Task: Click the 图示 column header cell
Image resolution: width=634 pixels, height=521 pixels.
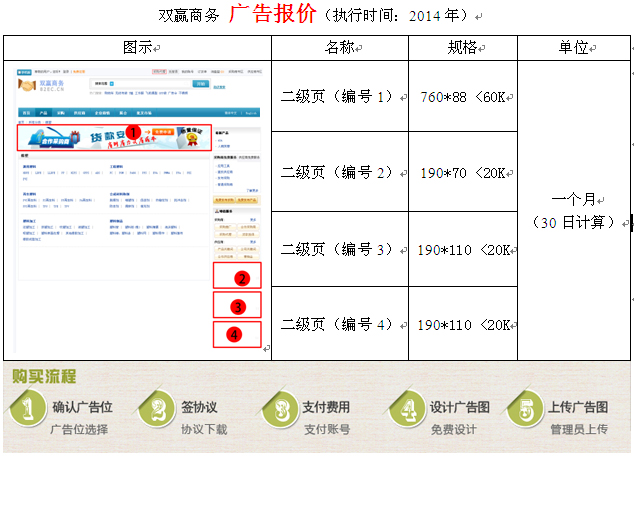Action: [x=137, y=47]
